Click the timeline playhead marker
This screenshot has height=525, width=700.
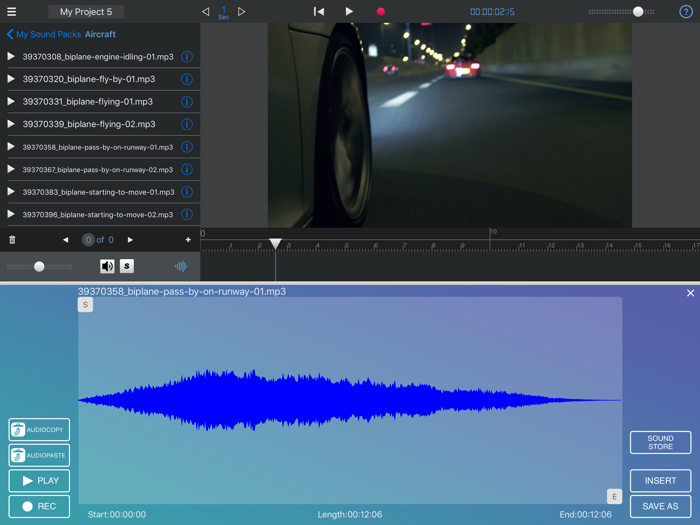coord(275,244)
